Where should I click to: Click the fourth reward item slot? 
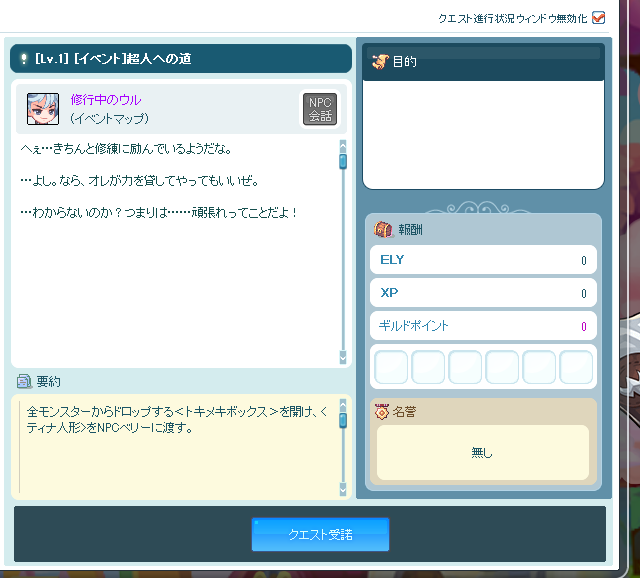coord(502,367)
